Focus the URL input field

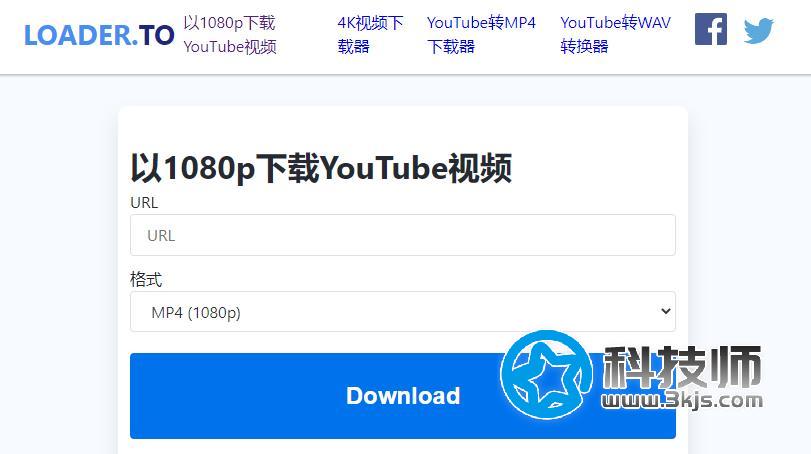pyautogui.click(x=402, y=235)
